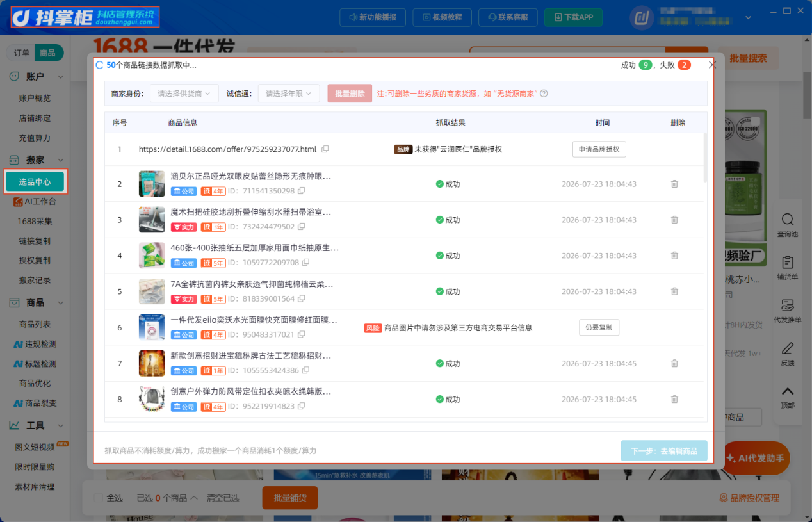This screenshot has width=812, height=522.
Task: Open 1688采集 in sidebar
Action: (35, 222)
